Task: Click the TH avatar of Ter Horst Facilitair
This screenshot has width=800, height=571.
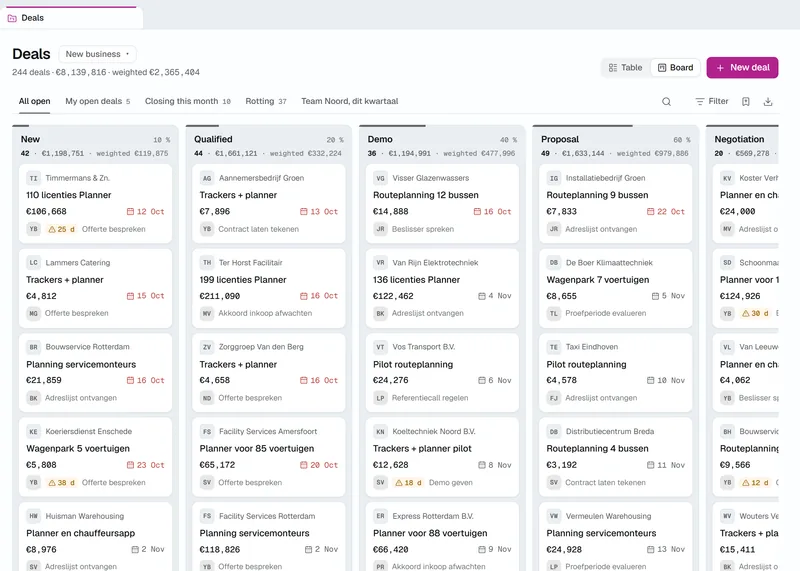Action: 207,263
